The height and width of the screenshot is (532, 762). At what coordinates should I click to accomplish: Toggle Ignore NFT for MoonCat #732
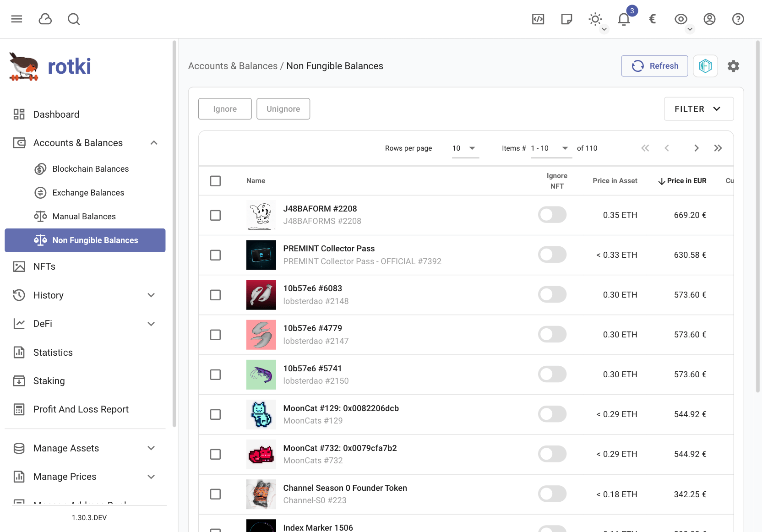pos(552,454)
